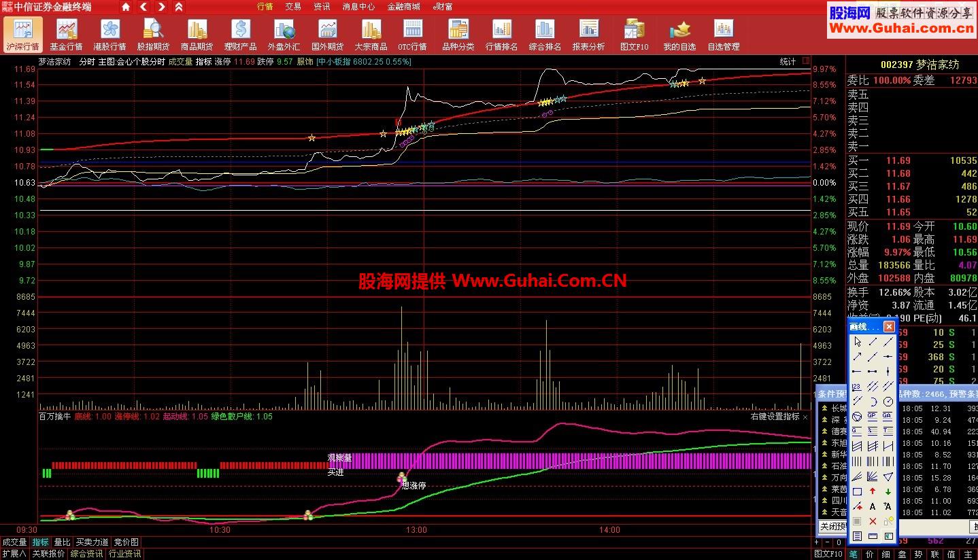Select arrow line tool in 画线 palette
This screenshot has width=978, height=560.
(857, 356)
